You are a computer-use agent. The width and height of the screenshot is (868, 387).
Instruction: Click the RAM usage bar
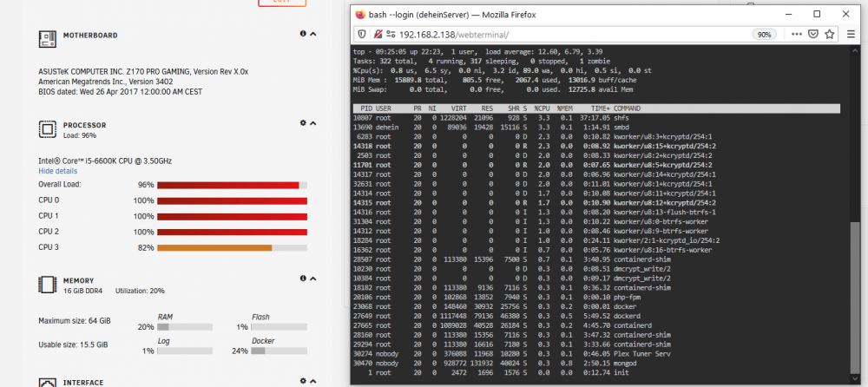tap(185, 327)
